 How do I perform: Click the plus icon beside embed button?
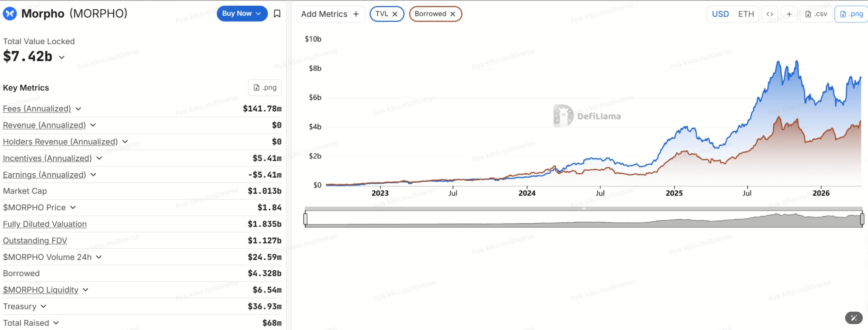point(789,14)
